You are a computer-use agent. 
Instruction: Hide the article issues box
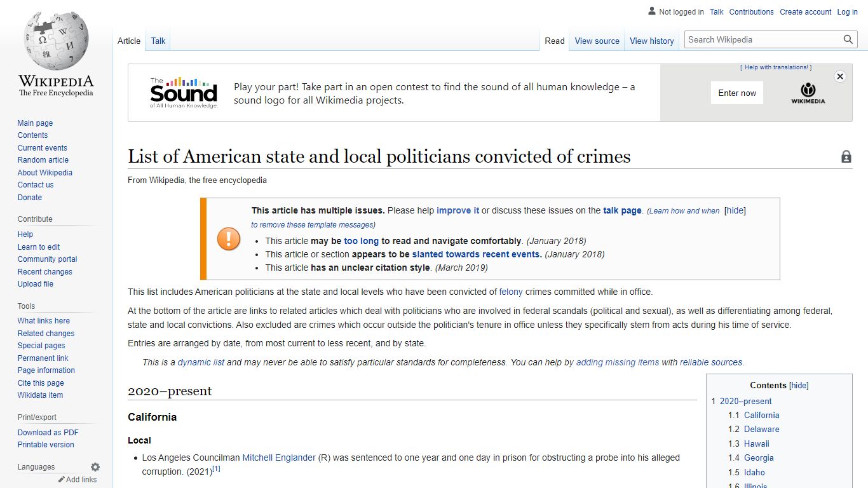tap(735, 210)
